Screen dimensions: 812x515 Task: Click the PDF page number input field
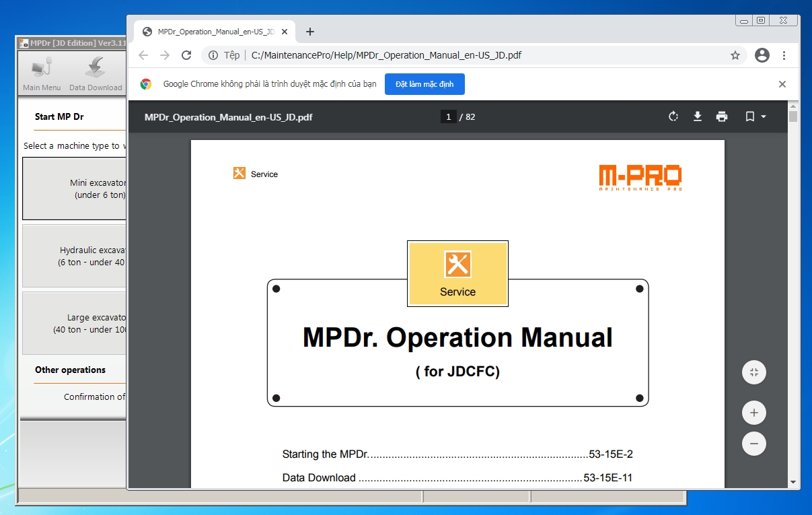coord(448,116)
